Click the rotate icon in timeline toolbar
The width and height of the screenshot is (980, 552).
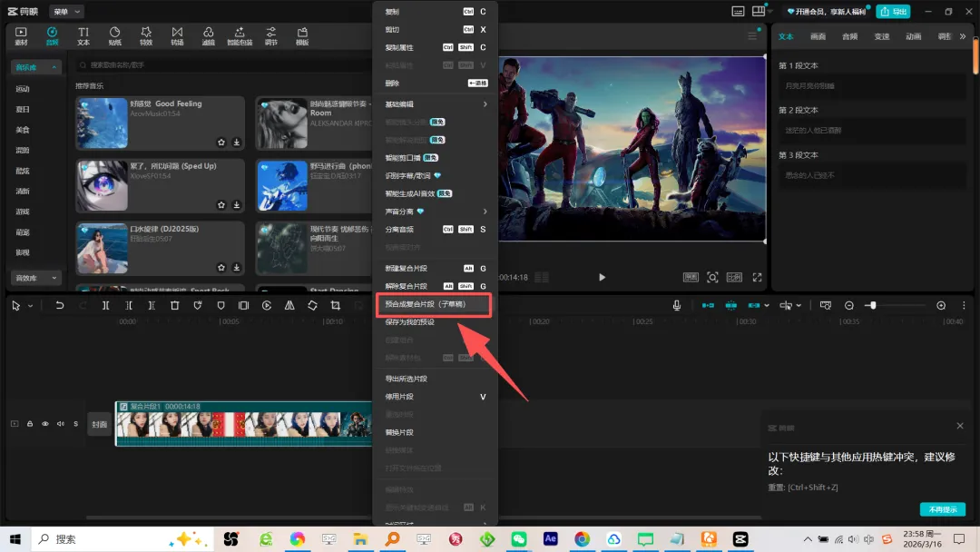[x=312, y=306]
